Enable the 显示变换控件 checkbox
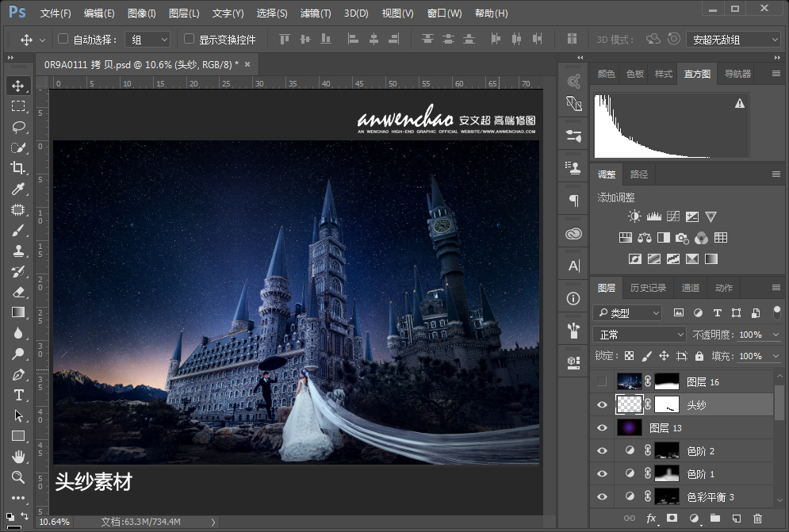The image size is (789, 532). pyautogui.click(x=190, y=39)
